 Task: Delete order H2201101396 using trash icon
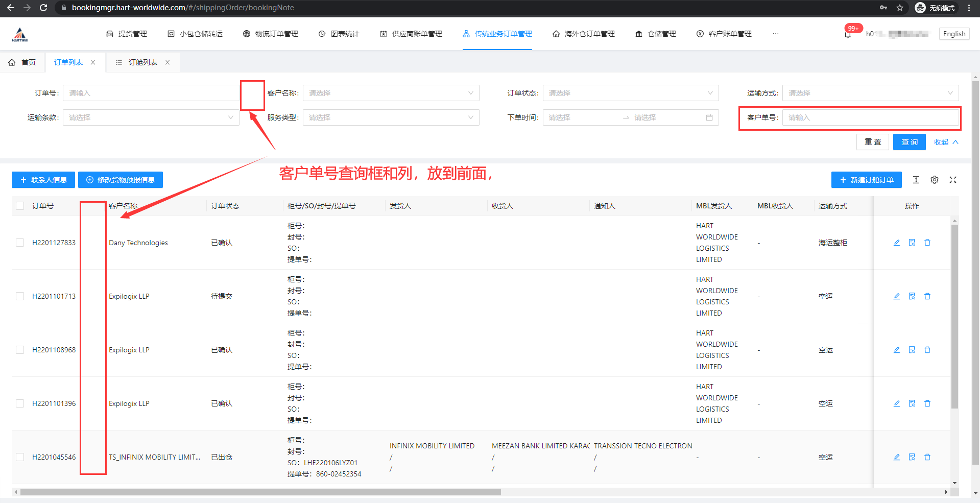[x=927, y=403]
